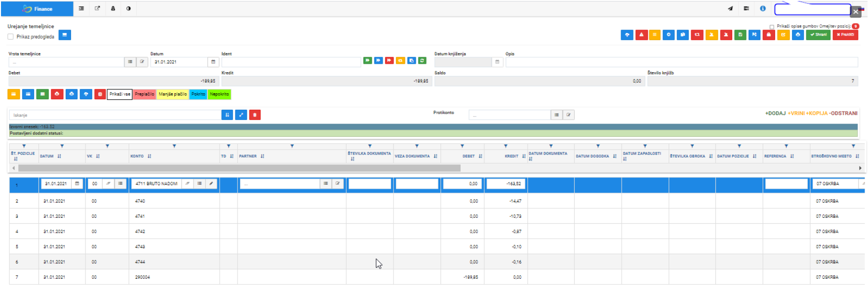
Task: Click into the Iskanje search field
Action: point(115,115)
